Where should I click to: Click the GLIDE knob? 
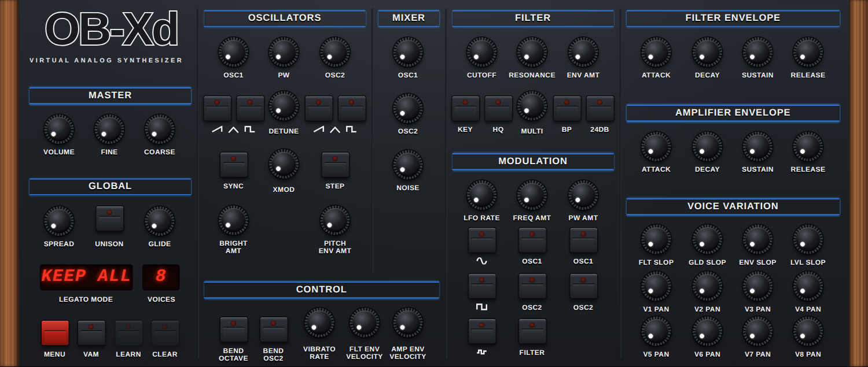click(160, 221)
